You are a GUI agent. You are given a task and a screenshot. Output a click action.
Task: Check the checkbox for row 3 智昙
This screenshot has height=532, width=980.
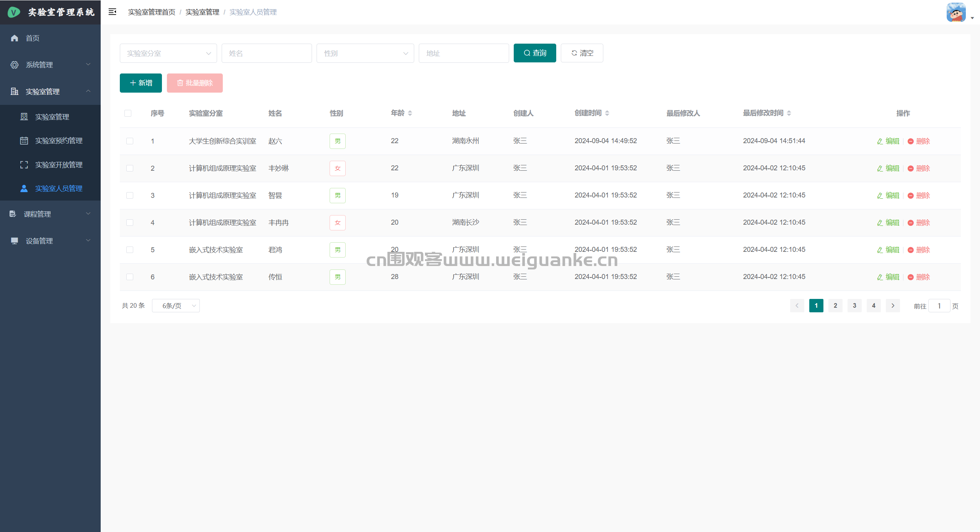[130, 196]
